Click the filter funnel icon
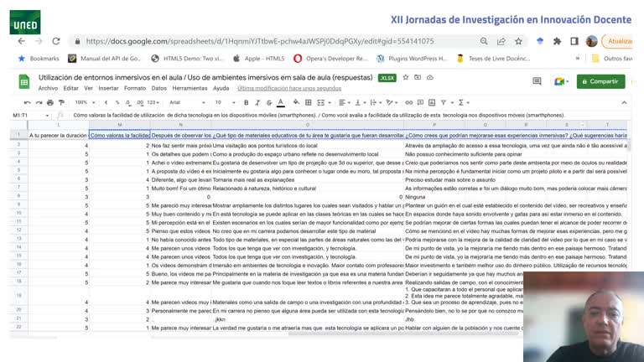644x362 pixels. tap(444, 102)
